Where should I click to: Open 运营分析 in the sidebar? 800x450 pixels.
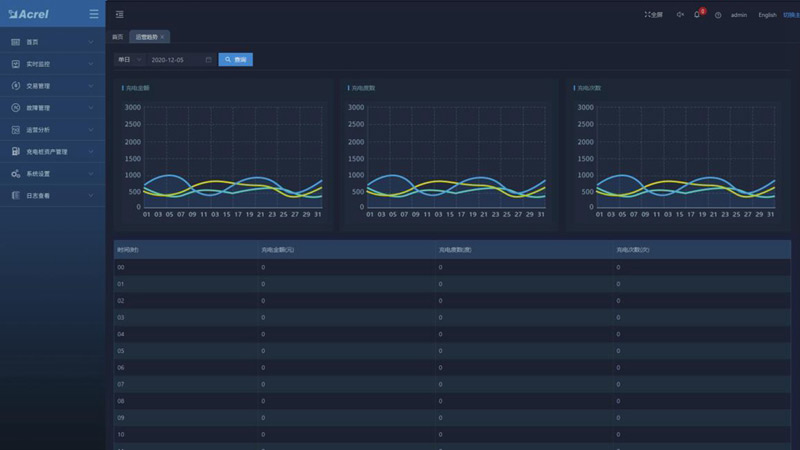[50, 130]
